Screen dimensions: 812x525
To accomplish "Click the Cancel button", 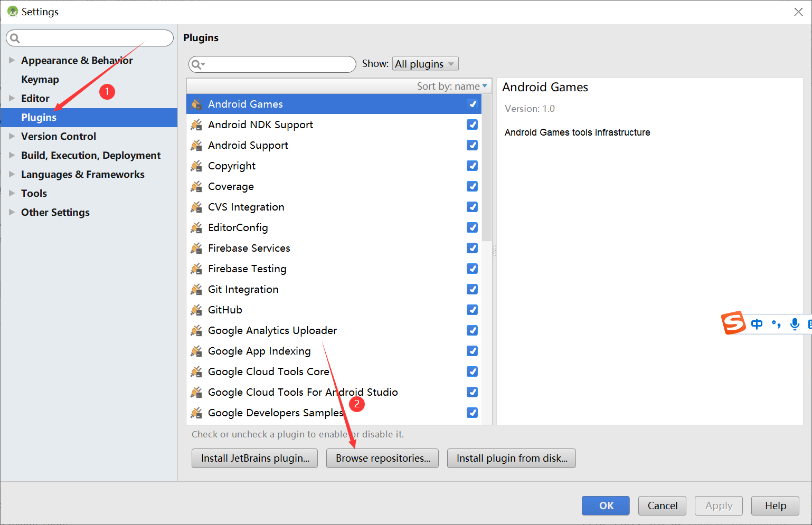I will click(662, 505).
